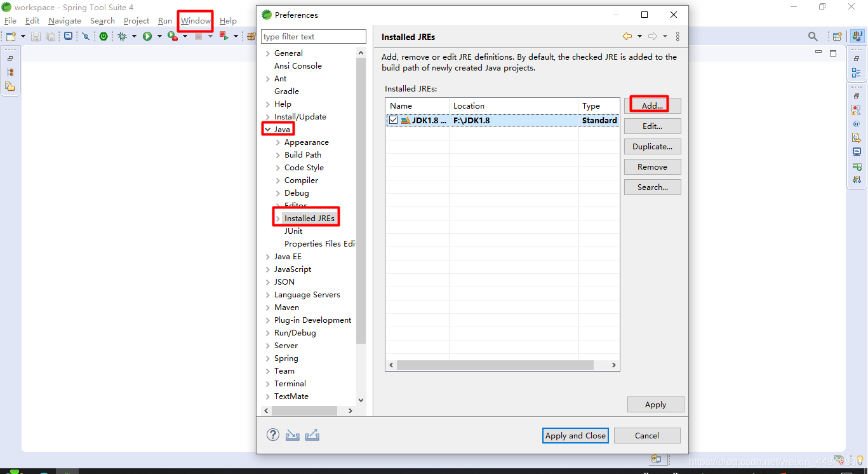Click the Save toolbar icon

pos(36,36)
